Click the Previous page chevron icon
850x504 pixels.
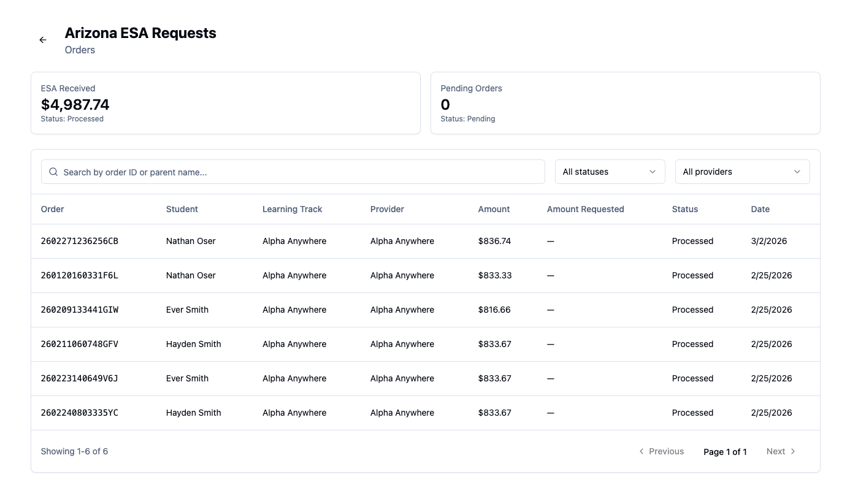641,451
